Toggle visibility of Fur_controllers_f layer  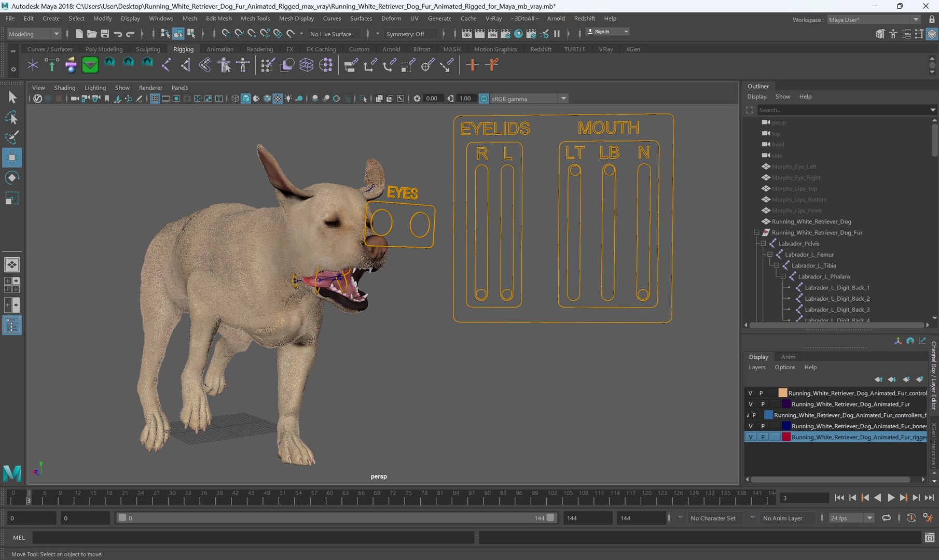[x=748, y=415]
